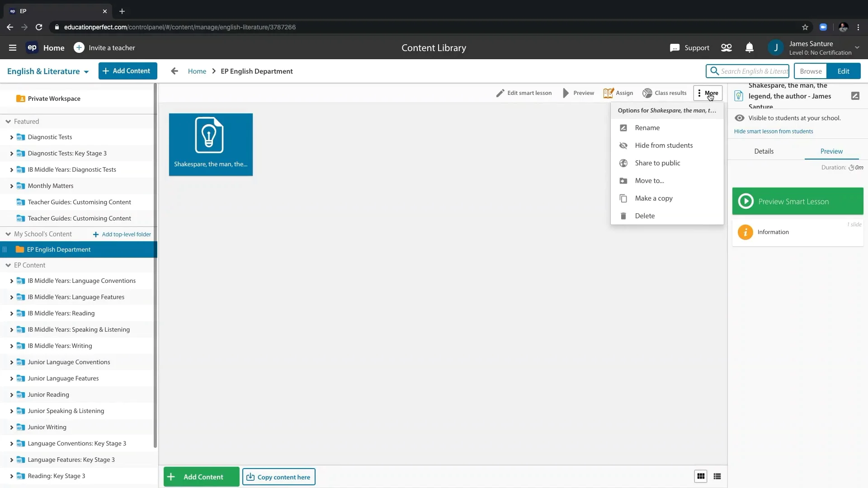This screenshot has width=868, height=488.
Task: Select Rename from the options menu
Action: click(667, 128)
